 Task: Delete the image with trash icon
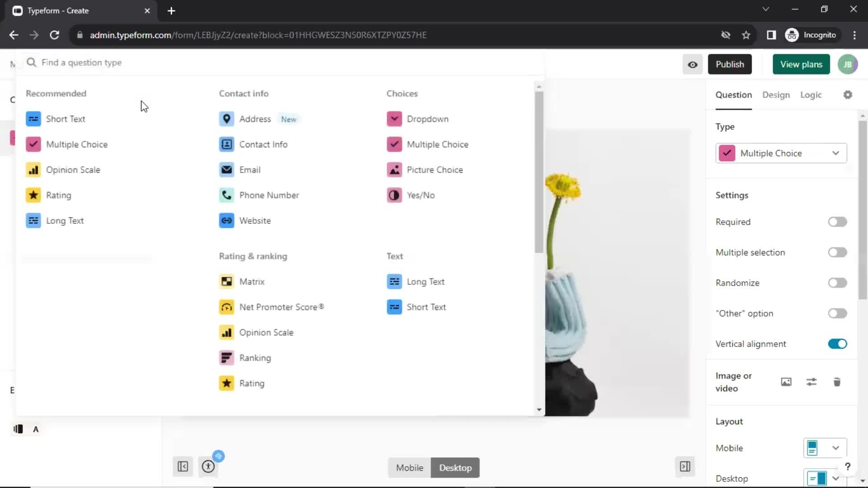pyautogui.click(x=837, y=382)
